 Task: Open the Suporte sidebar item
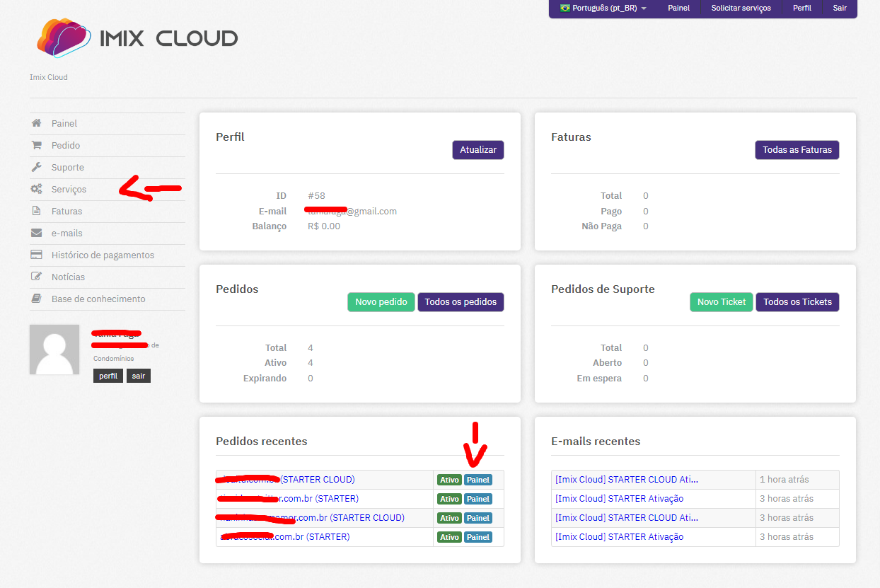pos(108,167)
